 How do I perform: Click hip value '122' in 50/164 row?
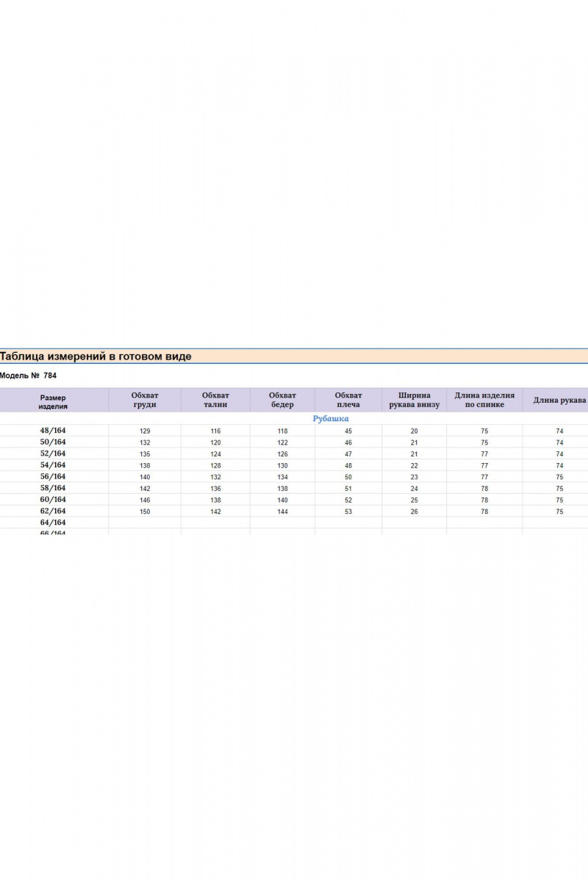point(282,442)
